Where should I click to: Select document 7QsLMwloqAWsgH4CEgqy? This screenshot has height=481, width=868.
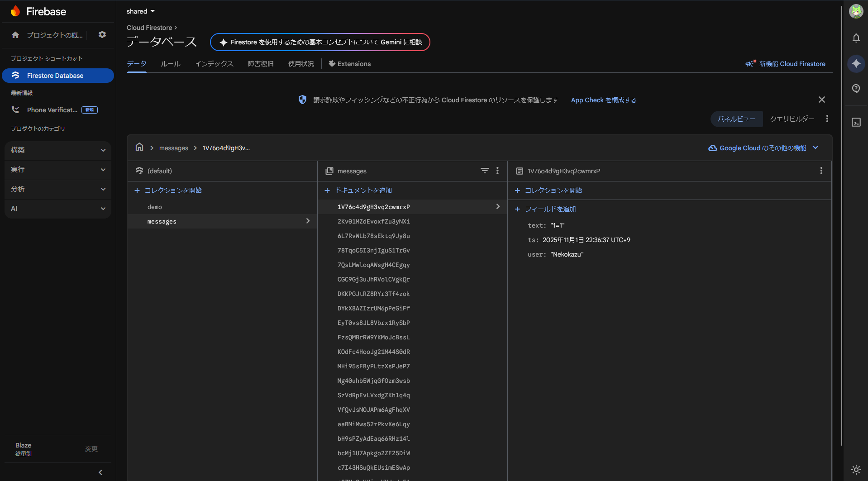click(412, 265)
